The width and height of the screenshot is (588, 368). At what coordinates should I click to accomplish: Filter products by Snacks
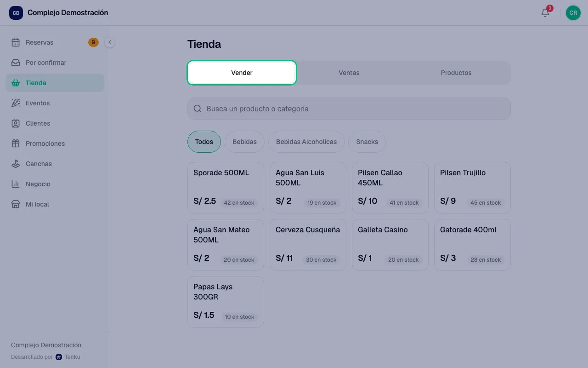pos(367,142)
